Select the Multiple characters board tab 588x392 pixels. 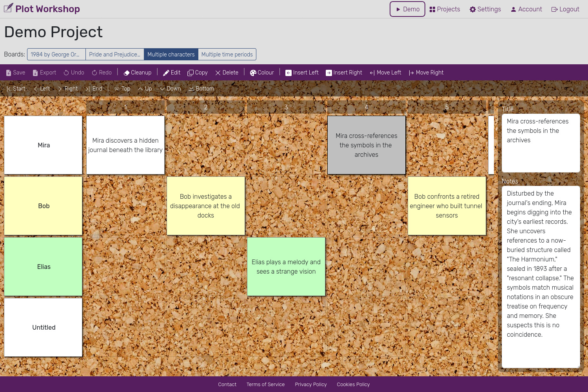[171, 54]
